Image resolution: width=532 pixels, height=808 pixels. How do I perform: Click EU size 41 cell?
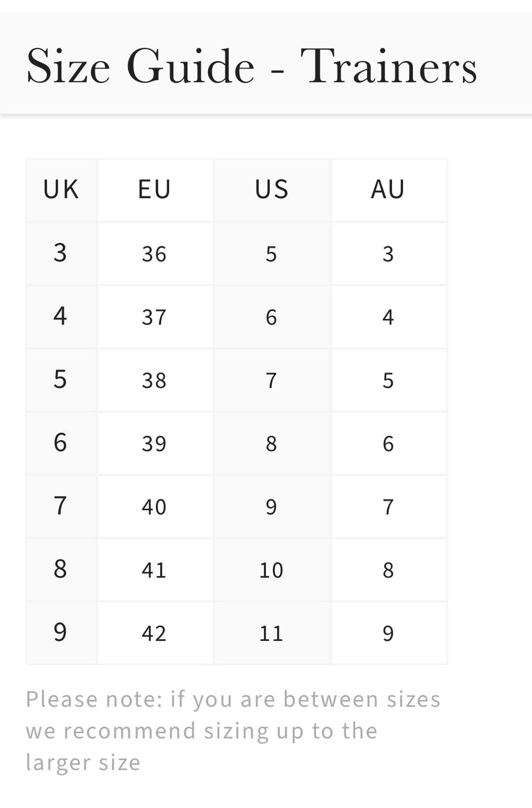pyautogui.click(x=155, y=570)
